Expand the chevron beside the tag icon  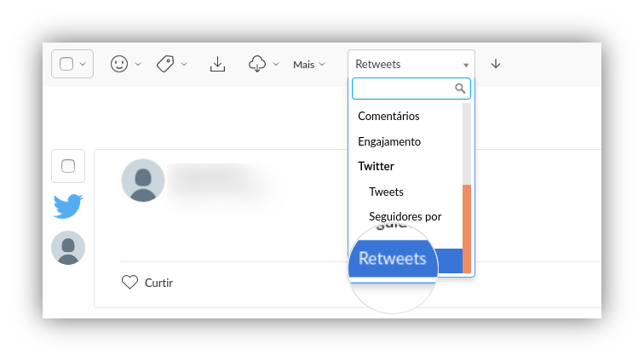[x=184, y=64]
